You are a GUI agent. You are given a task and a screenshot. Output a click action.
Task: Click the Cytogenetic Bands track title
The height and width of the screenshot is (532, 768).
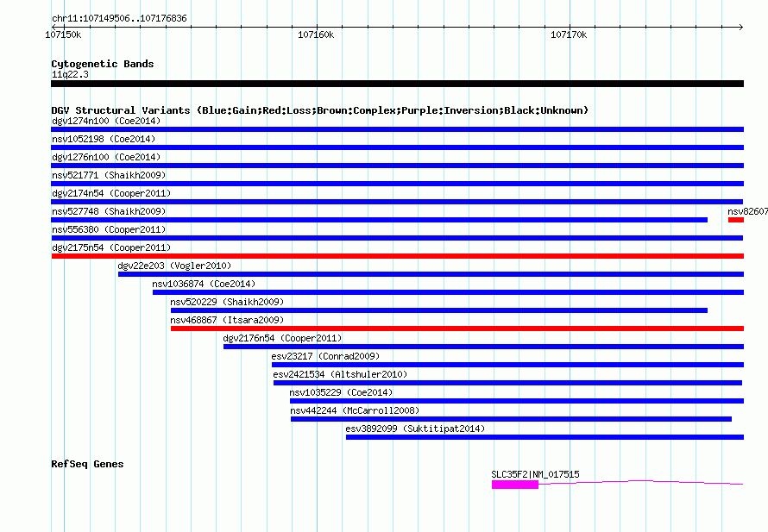coord(103,64)
